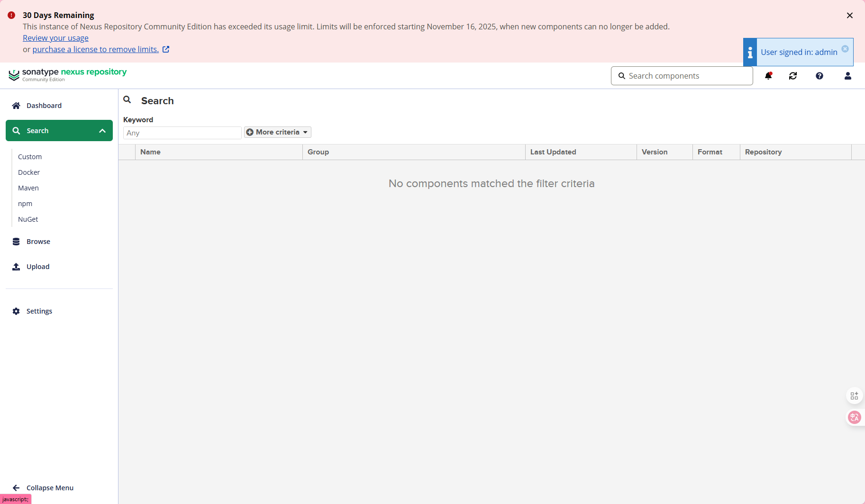This screenshot has height=504, width=865.
Task: Click the translate floating icon
Action: [x=855, y=417]
